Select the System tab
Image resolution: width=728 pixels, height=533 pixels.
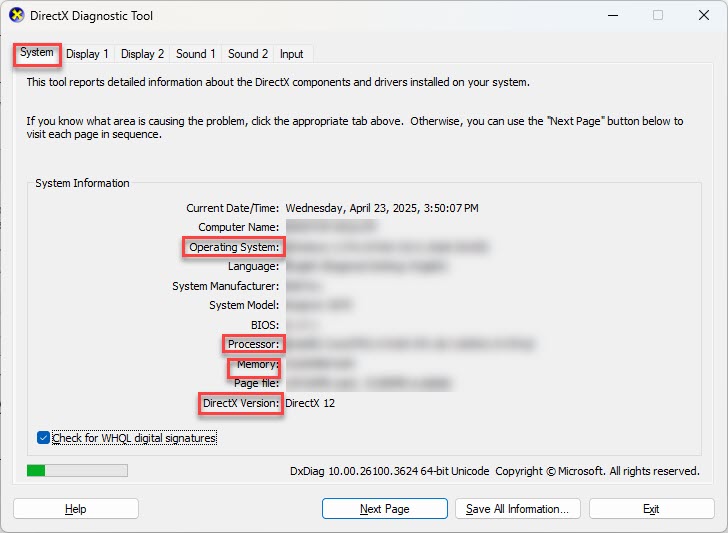[37, 53]
